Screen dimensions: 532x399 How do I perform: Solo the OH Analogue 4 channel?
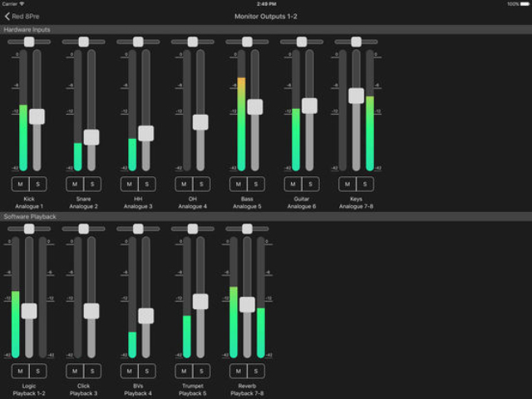click(201, 184)
